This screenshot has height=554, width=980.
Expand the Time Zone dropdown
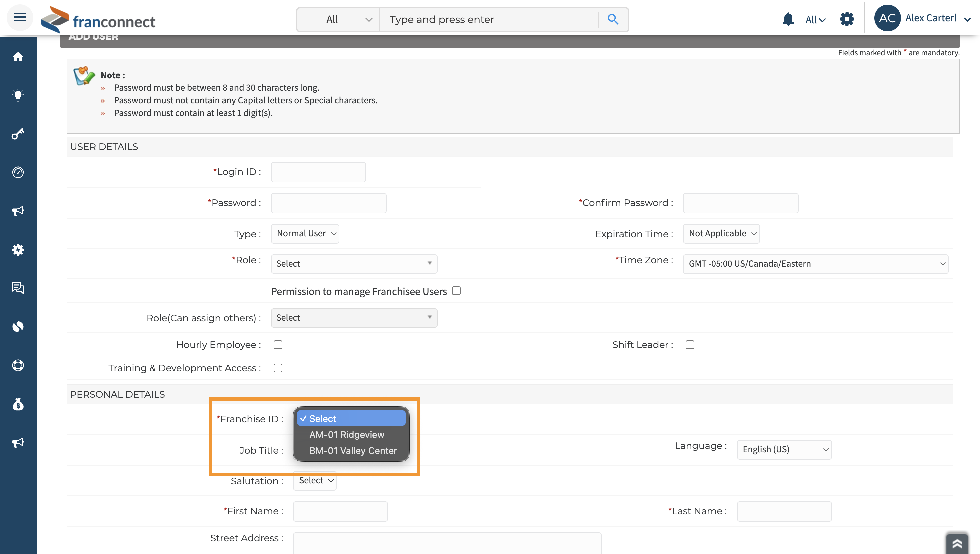click(x=815, y=263)
